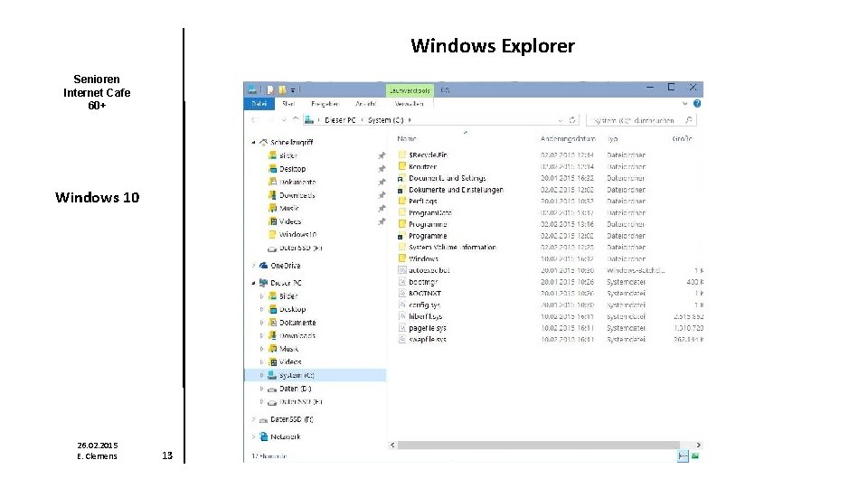The image size is (868, 488).
Task: Open the address bar history dropdown
Action: point(561,120)
